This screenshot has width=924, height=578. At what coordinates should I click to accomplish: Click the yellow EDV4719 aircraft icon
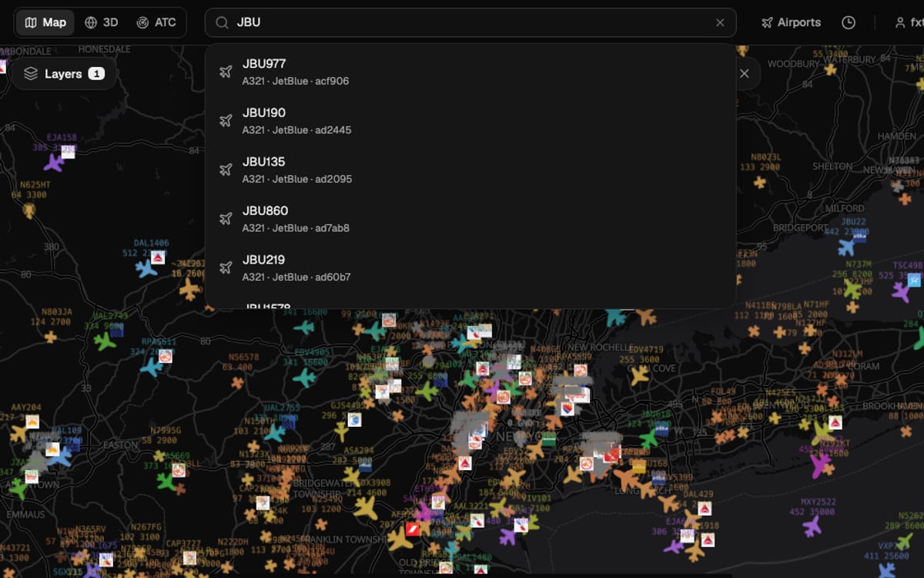pos(640,375)
